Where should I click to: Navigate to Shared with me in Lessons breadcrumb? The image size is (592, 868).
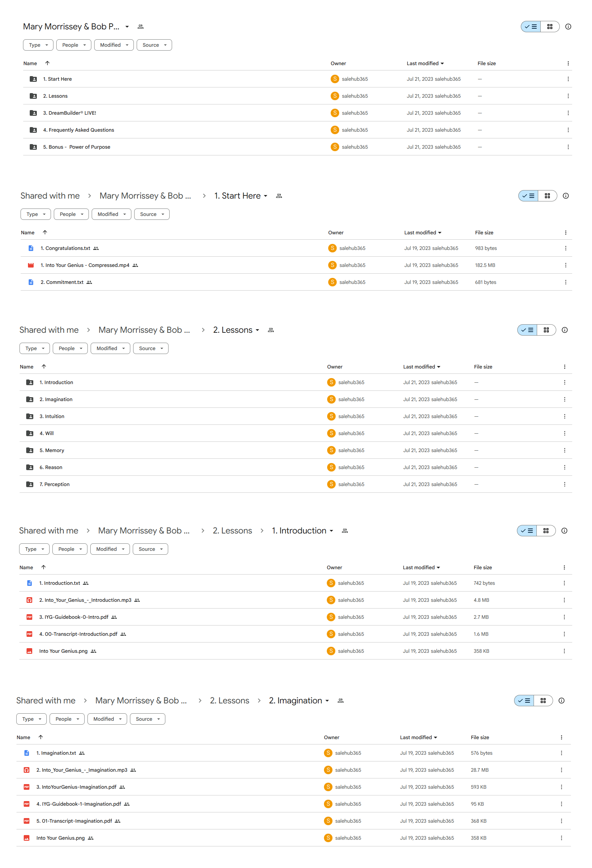point(49,330)
